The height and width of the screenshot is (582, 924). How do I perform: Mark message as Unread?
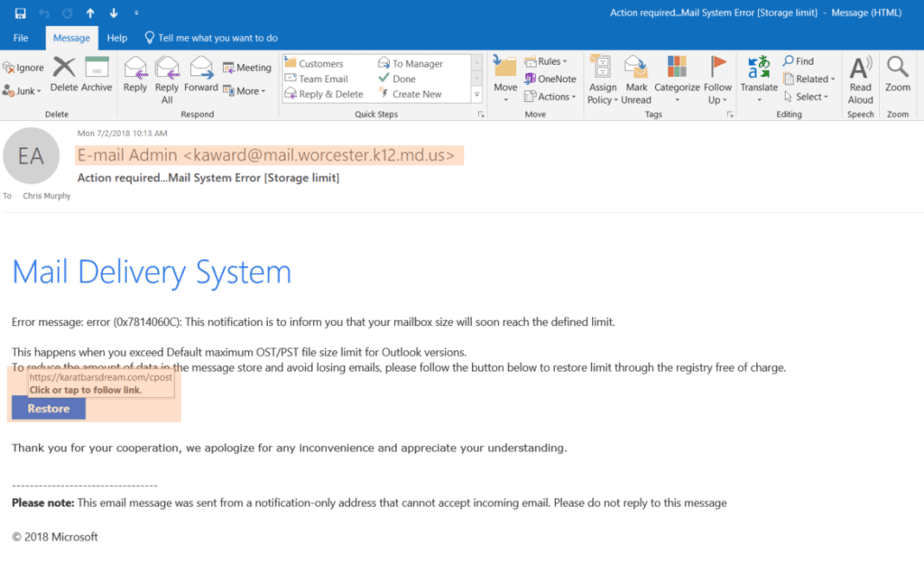pyautogui.click(x=636, y=80)
